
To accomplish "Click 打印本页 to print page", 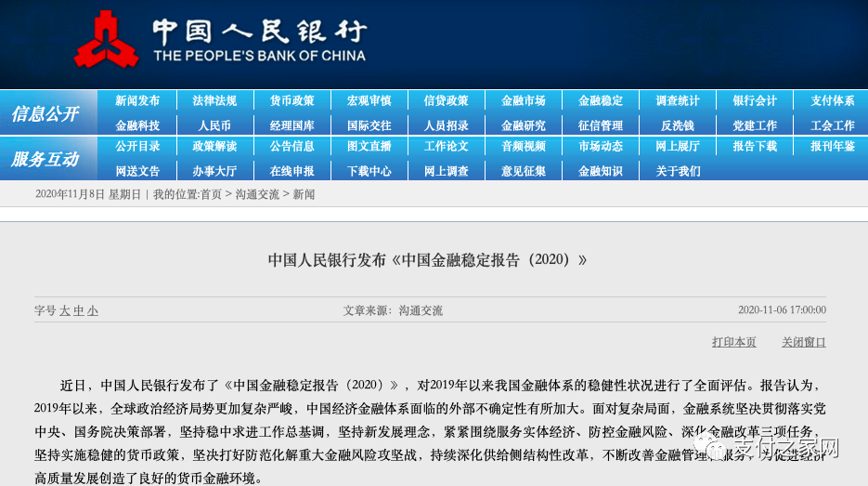I will click(x=734, y=342).
